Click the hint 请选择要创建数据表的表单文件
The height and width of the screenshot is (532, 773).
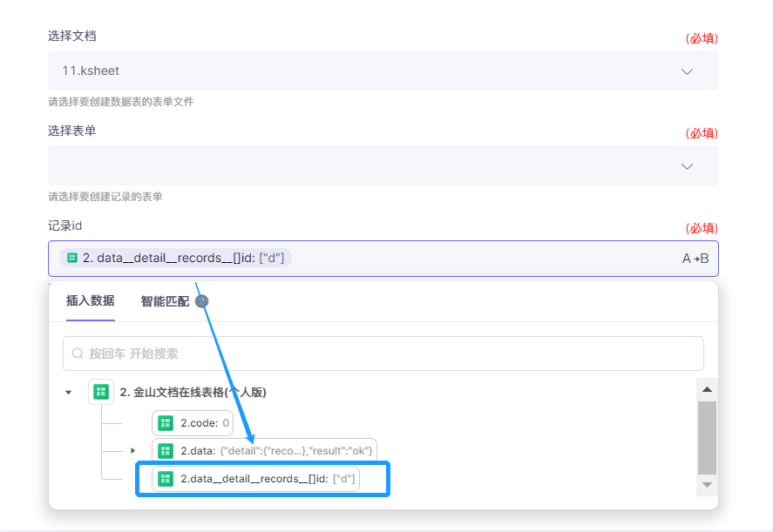[121, 102]
